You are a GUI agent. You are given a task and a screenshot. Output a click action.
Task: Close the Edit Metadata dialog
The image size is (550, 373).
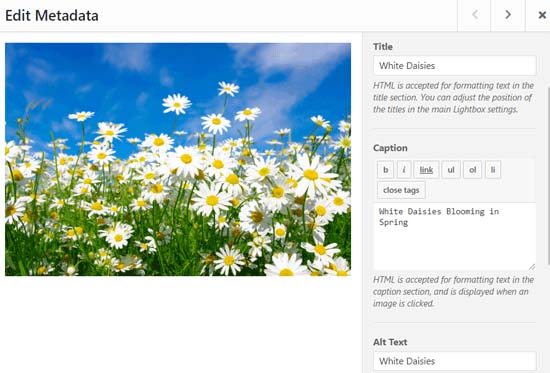pyautogui.click(x=542, y=15)
